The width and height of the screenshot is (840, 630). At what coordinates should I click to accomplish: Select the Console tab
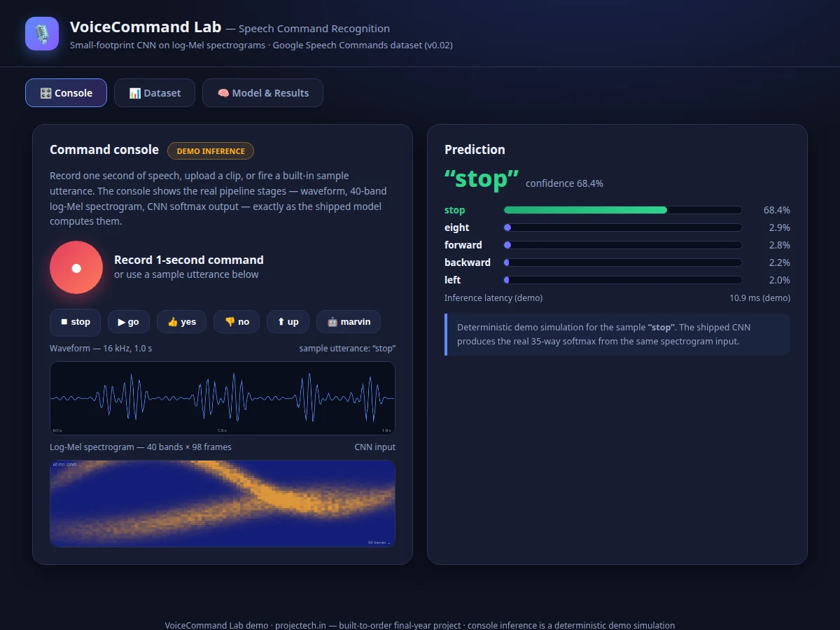tap(66, 93)
